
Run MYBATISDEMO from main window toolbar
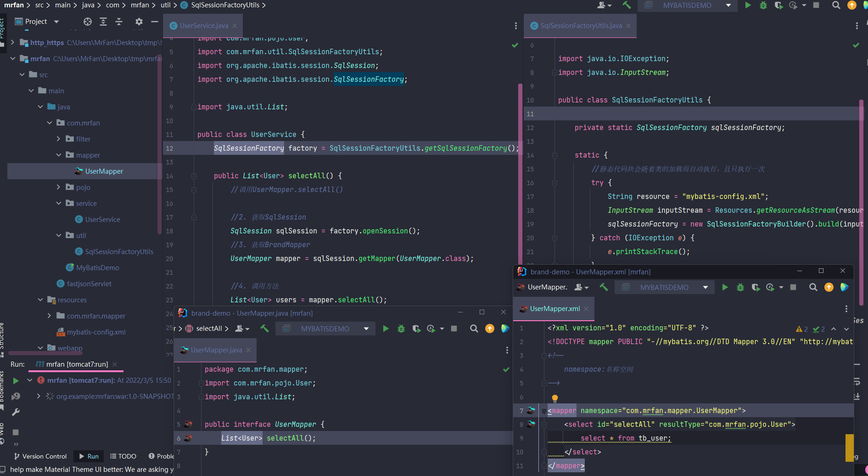click(748, 5)
